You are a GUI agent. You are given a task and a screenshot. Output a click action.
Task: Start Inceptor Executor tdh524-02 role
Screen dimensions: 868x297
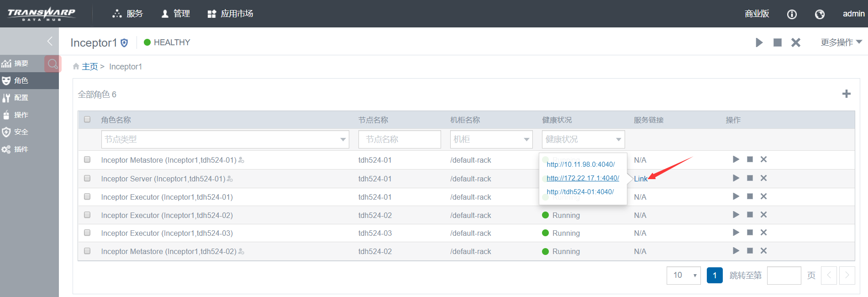click(x=736, y=215)
